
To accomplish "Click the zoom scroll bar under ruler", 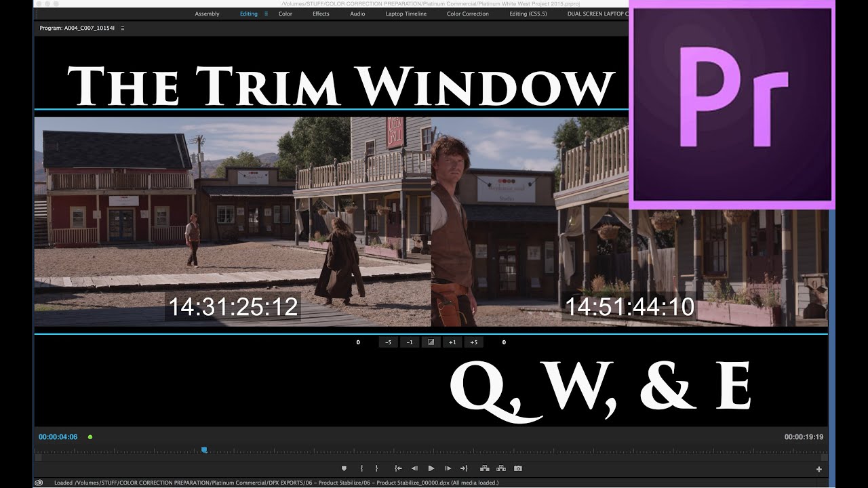I will pos(431,457).
